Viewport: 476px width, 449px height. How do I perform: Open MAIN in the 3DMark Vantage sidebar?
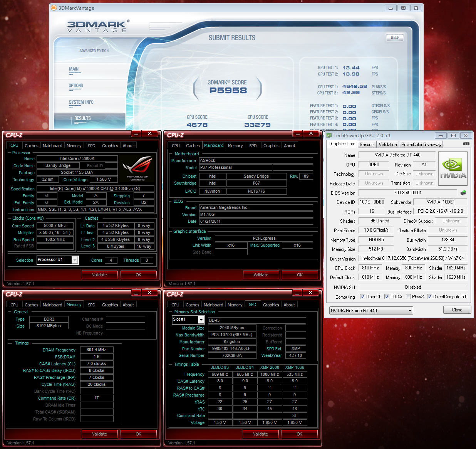[x=74, y=69]
